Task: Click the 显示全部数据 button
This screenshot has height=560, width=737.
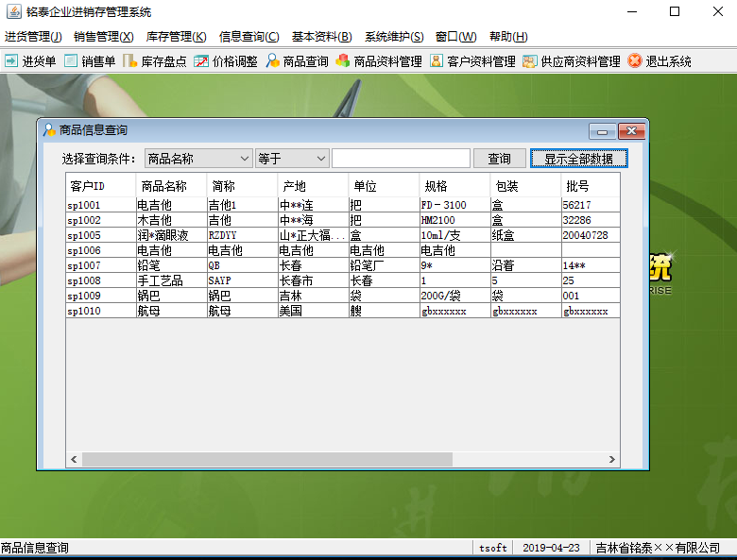Action: click(578, 159)
